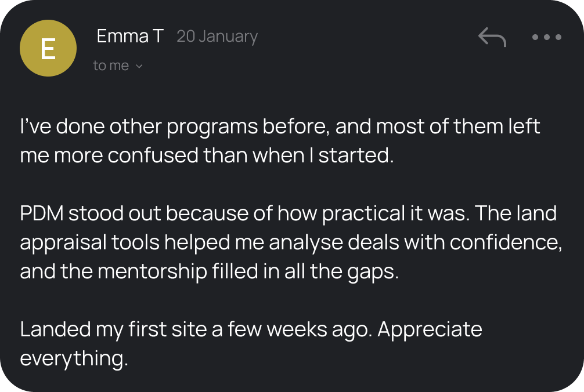Image resolution: width=584 pixels, height=392 pixels.
Task: Open sender name Emma T
Action: (x=130, y=37)
